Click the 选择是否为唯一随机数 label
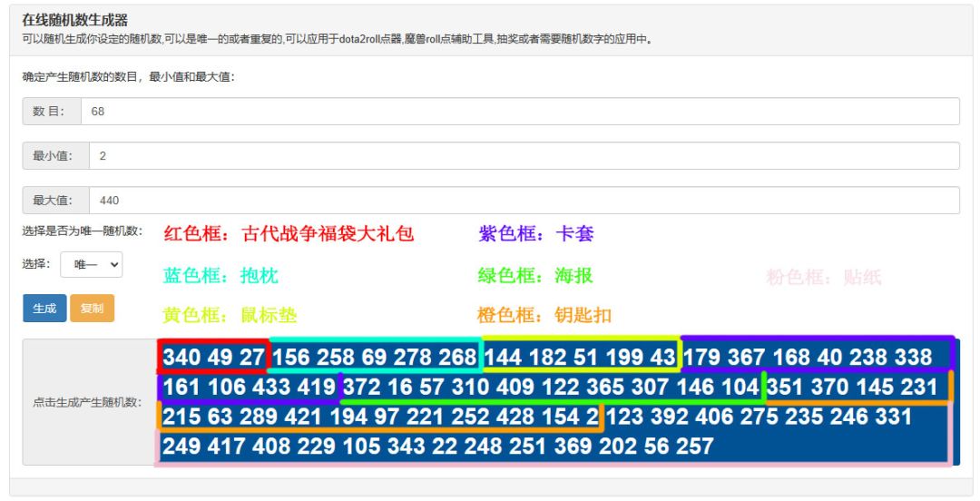Viewport: 980px width, 501px height. click(x=83, y=231)
